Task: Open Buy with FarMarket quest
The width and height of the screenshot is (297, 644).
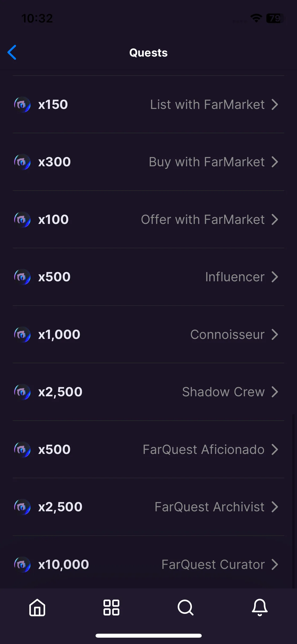Action: click(x=148, y=162)
